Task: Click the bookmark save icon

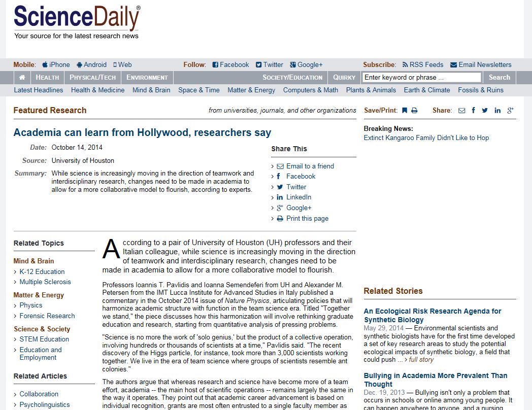Action: pos(405,110)
